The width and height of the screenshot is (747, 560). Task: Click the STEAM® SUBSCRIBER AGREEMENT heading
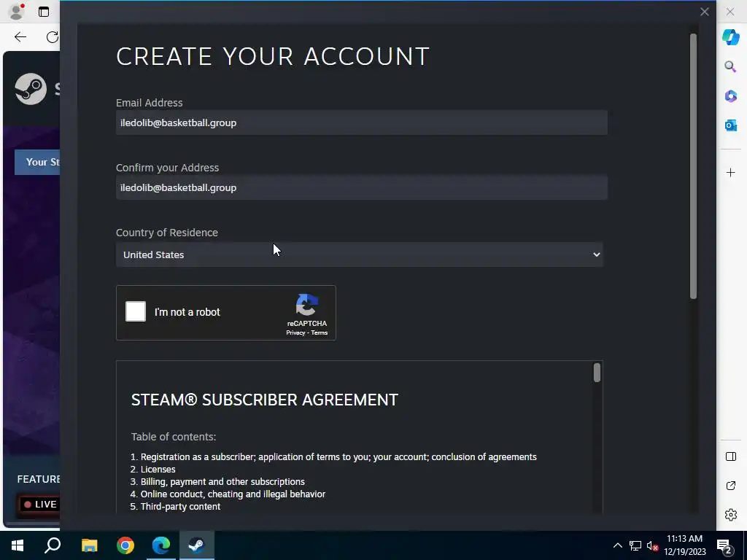(264, 400)
